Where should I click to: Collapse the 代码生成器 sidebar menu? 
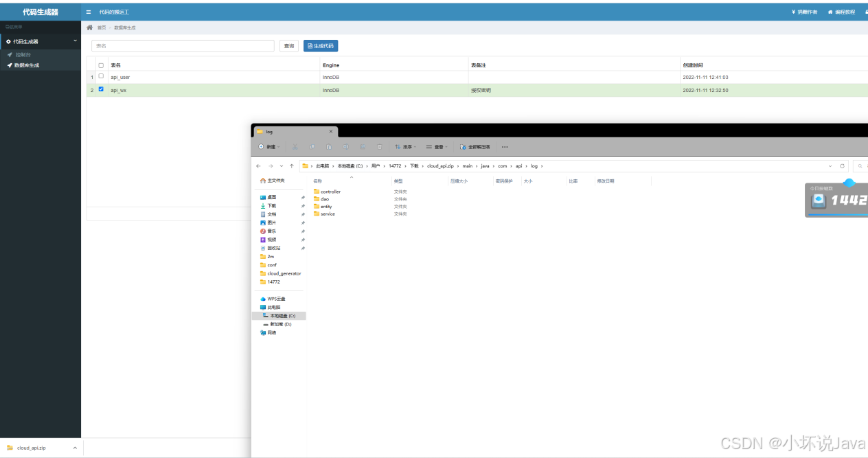click(41, 41)
